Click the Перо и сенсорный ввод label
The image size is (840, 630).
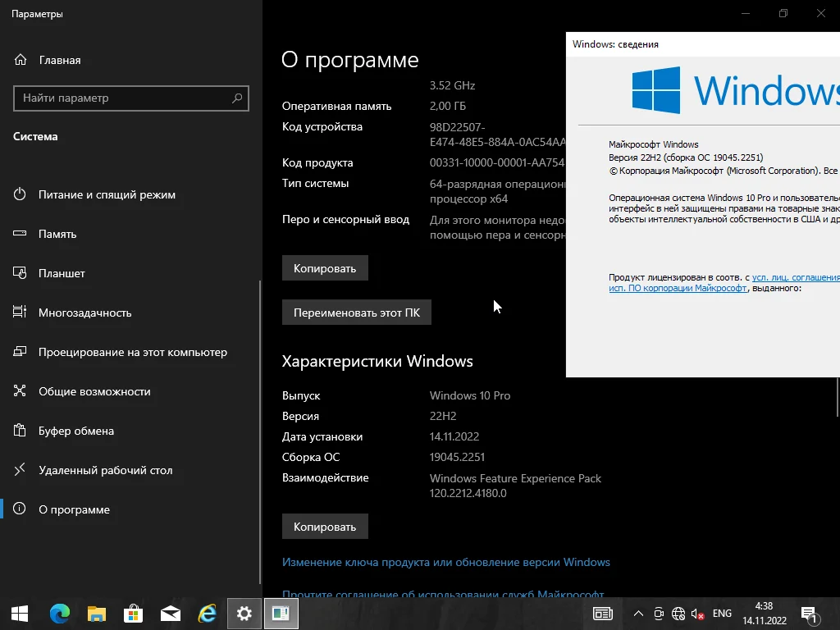click(345, 219)
